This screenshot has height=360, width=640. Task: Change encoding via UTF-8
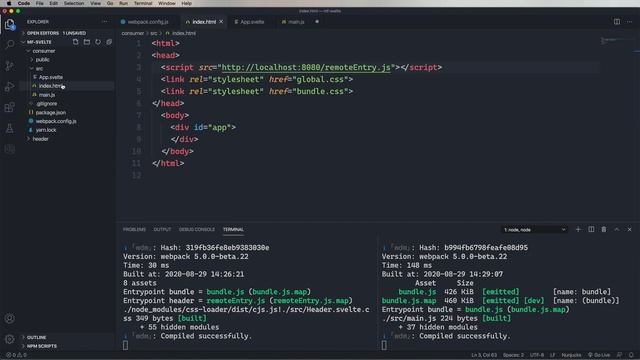click(x=537, y=355)
